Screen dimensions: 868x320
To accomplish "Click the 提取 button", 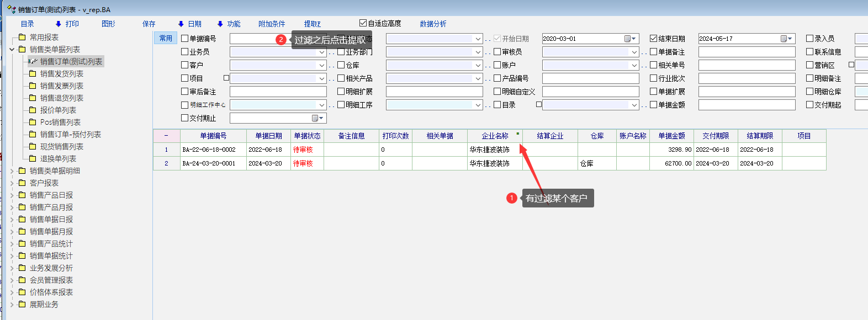I will (x=312, y=24).
